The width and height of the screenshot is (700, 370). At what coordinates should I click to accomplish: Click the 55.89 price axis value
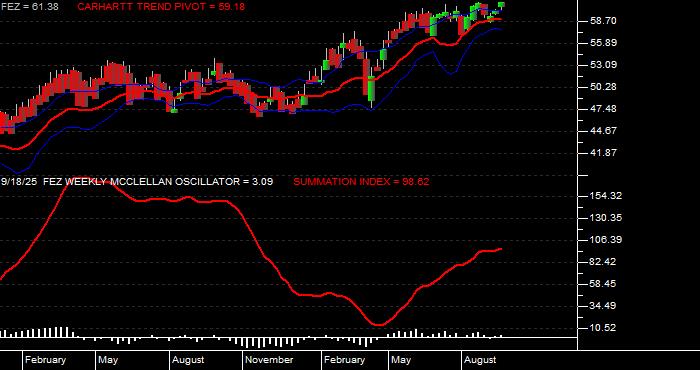tap(604, 42)
